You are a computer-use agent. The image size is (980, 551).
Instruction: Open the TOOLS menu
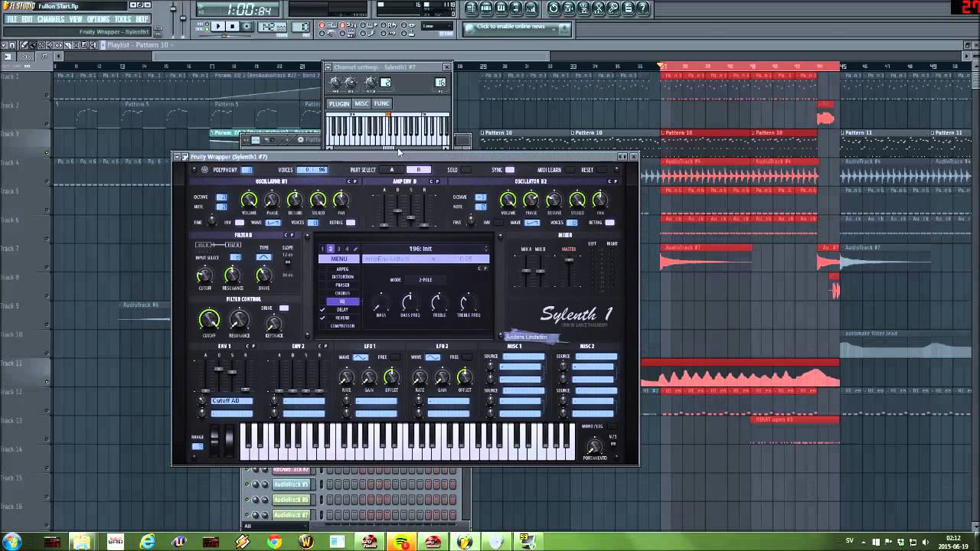122,19
